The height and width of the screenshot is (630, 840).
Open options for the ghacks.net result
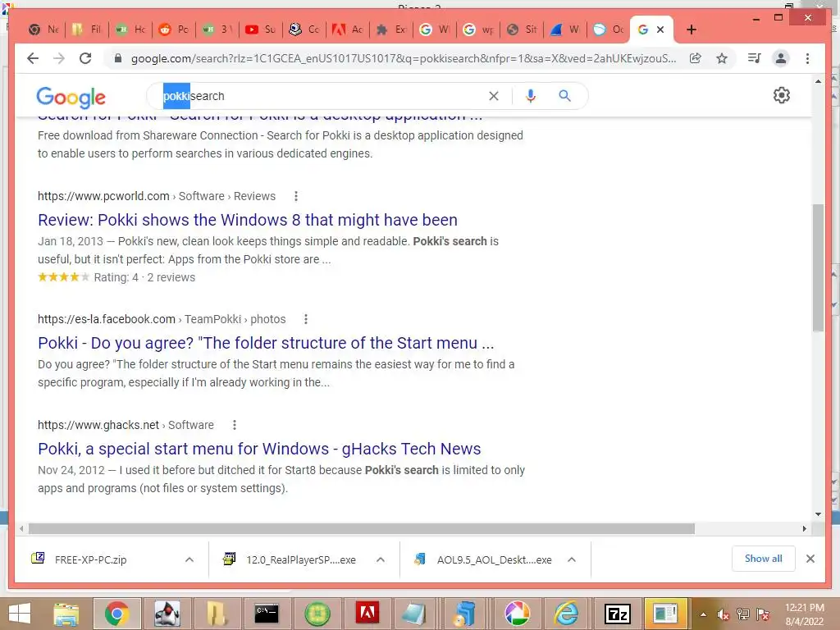pos(234,425)
